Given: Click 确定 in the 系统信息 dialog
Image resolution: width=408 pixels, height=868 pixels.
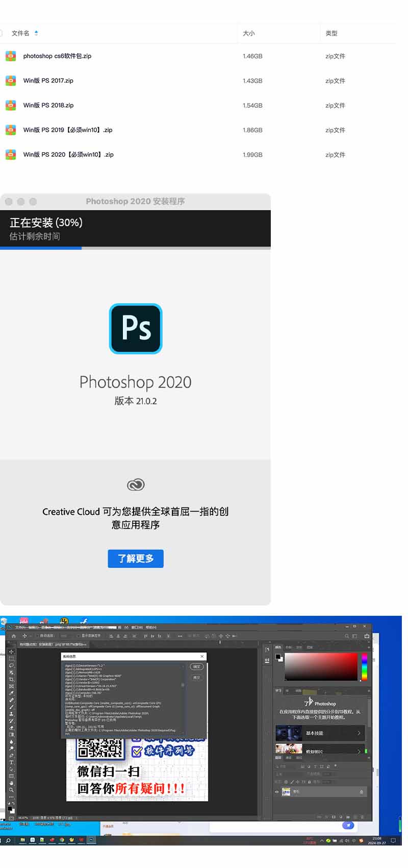Looking at the screenshot, I should (x=196, y=667).
